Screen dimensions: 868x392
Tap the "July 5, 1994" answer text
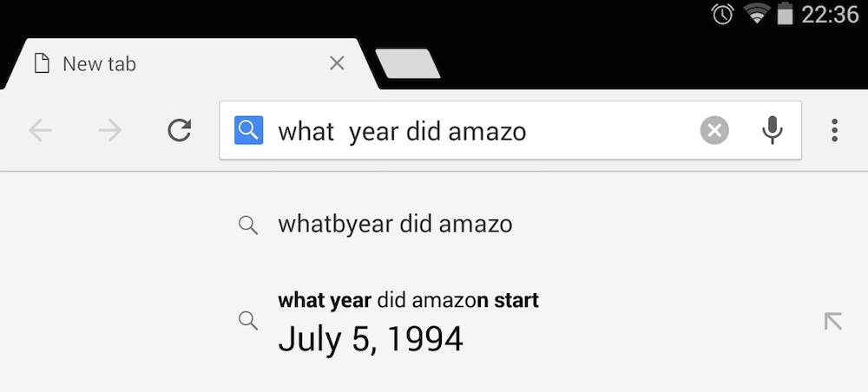coord(371,338)
